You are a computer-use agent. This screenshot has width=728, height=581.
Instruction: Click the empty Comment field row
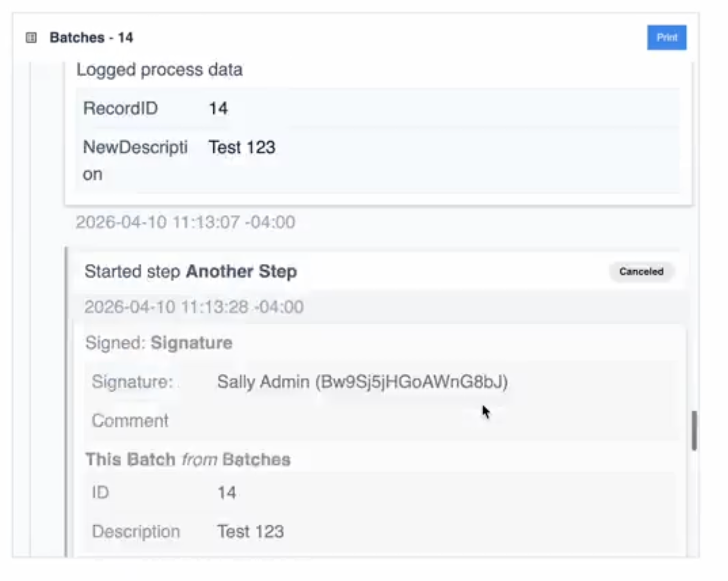(379, 421)
